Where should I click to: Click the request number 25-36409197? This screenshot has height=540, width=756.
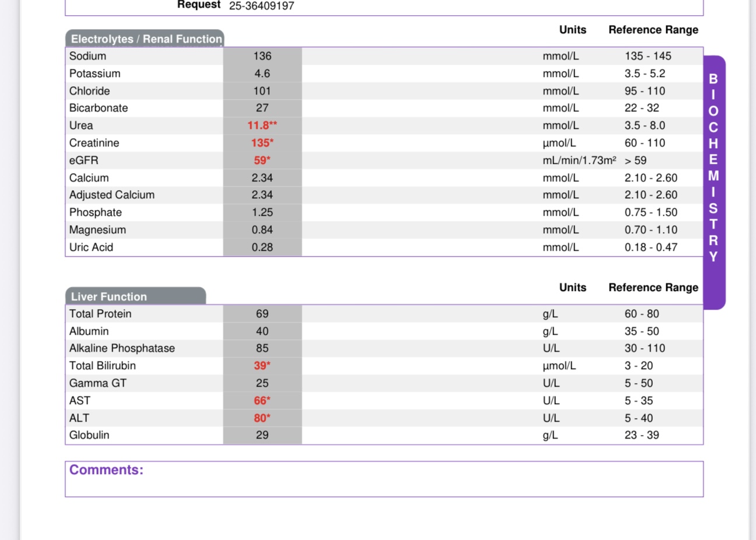pyautogui.click(x=261, y=6)
